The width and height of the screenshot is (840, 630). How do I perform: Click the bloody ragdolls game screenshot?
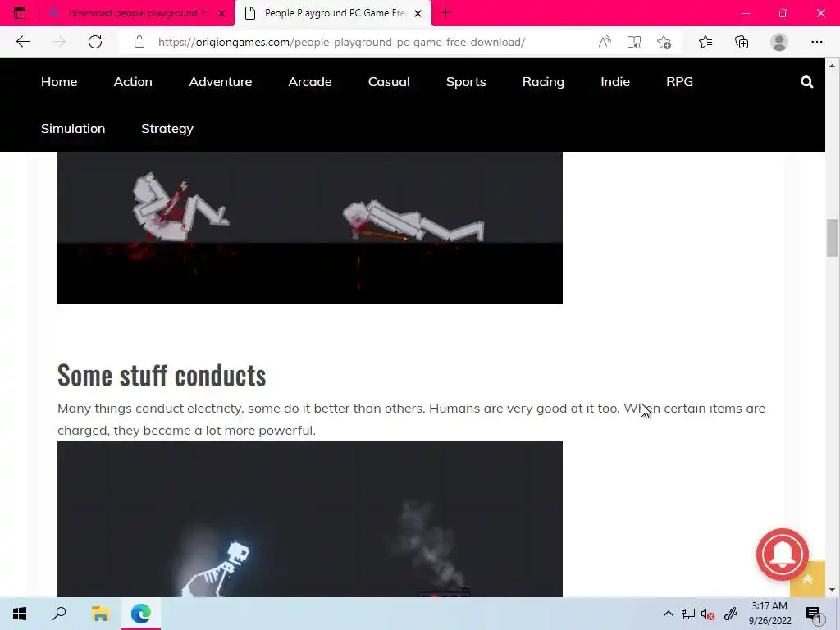(309, 228)
